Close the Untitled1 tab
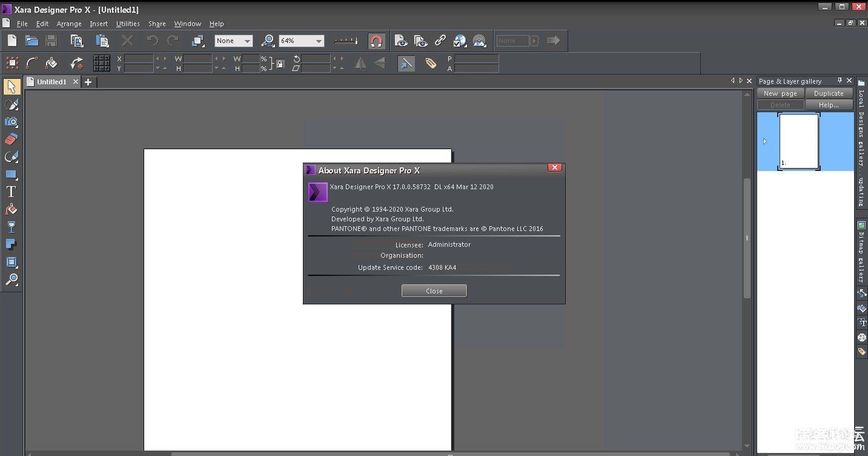Image resolution: width=868 pixels, height=456 pixels. click(x=76, y=81)
